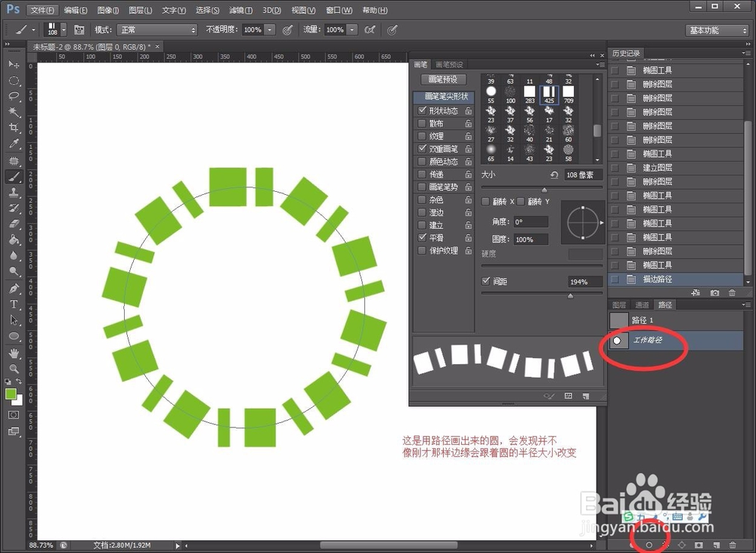Select the Path Selection arrow tool
Image resolution: width=756 pixels, height=553 pixels.
(14, 320)
